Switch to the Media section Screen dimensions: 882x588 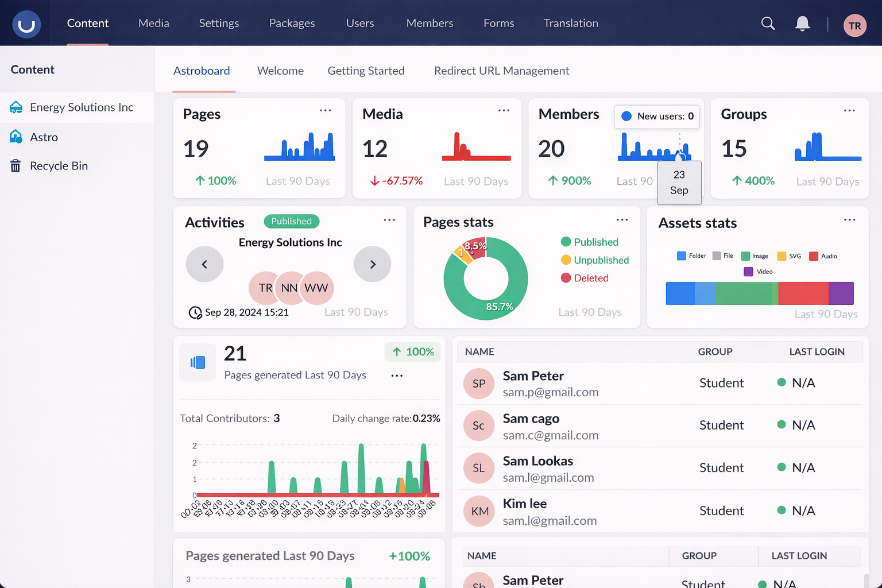click(153, 23)
